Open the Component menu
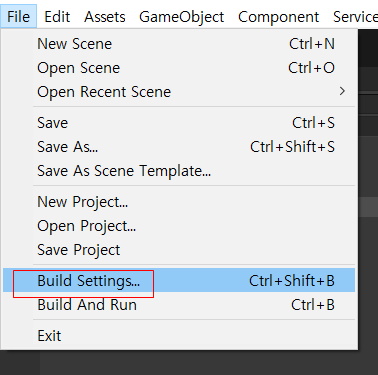378x375 pixels. (x=278, y=17)
